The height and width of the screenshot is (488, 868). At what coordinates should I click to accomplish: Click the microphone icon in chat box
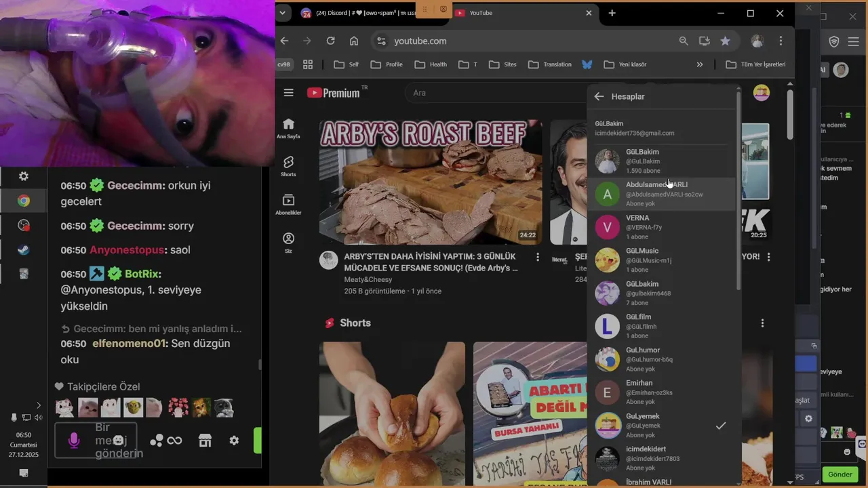pyautogui.click(x=74, y=441)
